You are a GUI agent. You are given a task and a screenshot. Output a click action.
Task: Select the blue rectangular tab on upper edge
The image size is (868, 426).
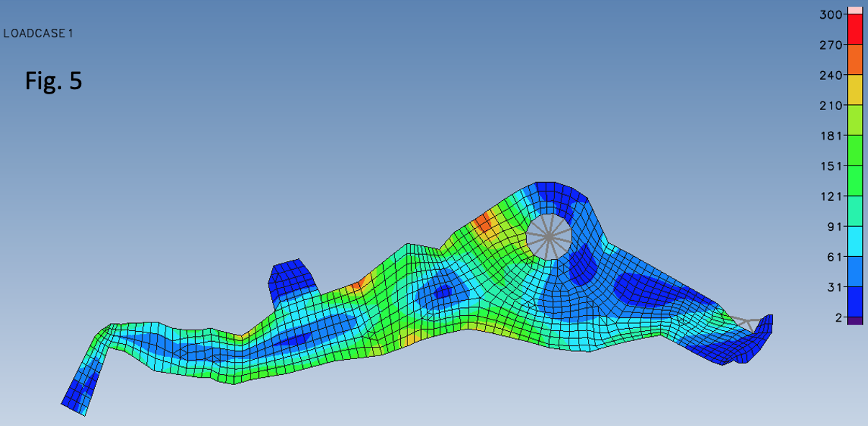(291, 276)
